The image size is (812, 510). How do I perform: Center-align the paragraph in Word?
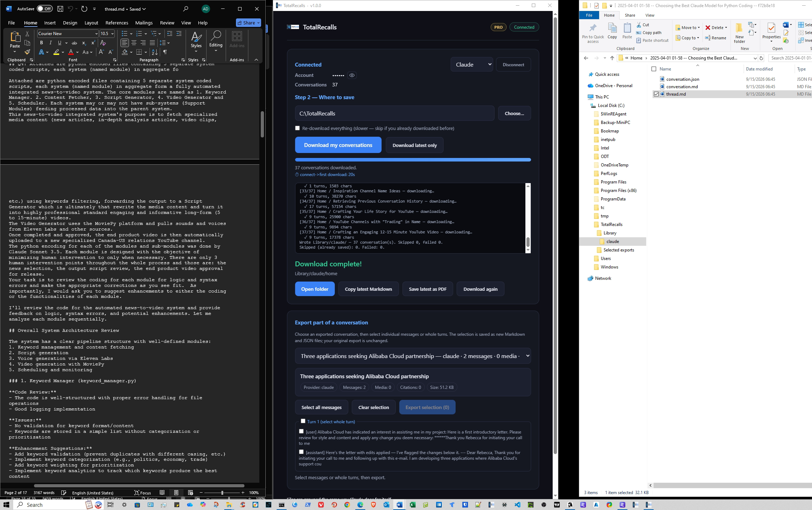pyautogui.click(x=134, y=43)
